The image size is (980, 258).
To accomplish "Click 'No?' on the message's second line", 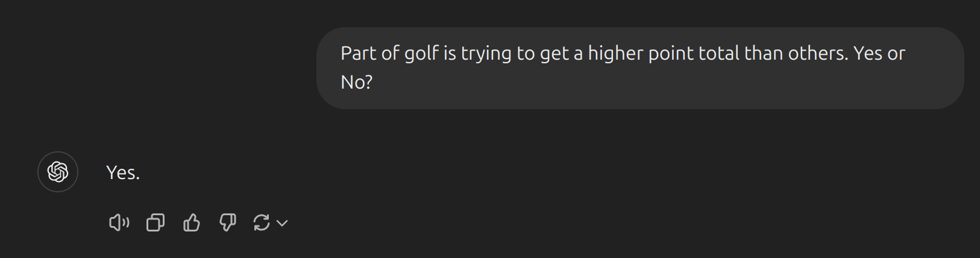I will pyautogui.click(x=357, y=83).
